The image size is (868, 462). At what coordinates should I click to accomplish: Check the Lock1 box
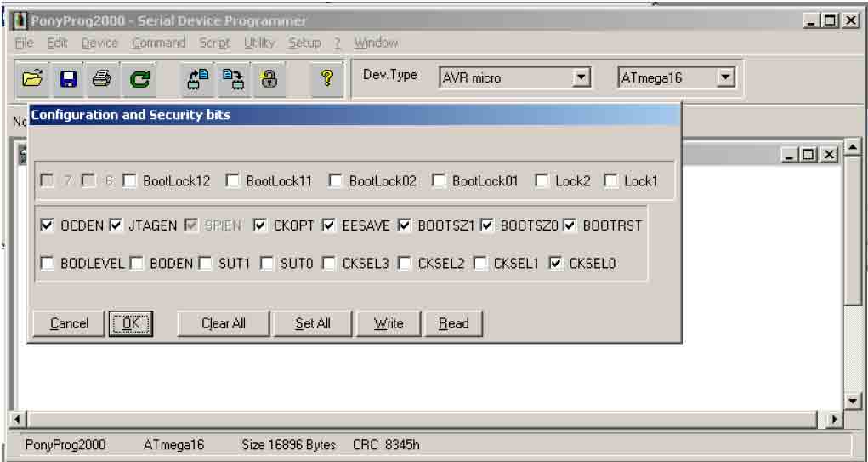click(610, 181)
